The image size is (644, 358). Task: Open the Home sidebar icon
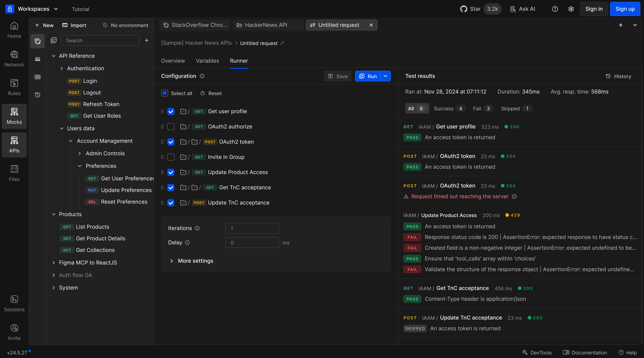coord(14,30)
